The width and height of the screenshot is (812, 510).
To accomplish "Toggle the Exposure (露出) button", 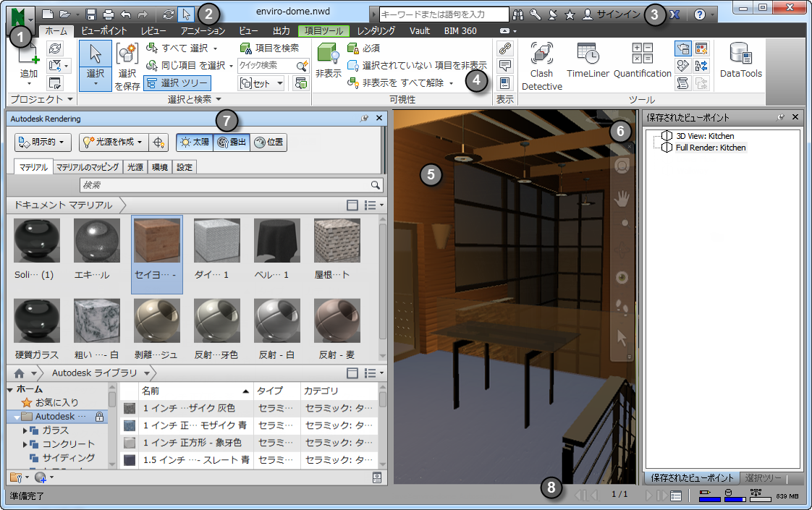I will point(232,142).
